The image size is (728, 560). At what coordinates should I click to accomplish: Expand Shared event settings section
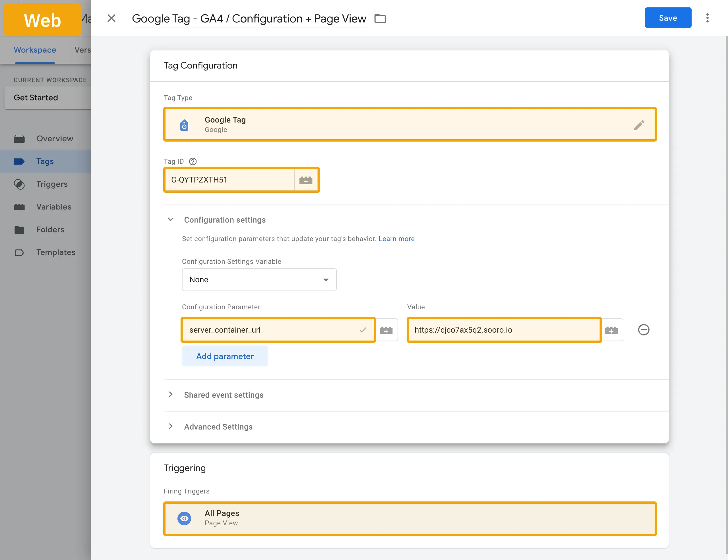(170, 395)
